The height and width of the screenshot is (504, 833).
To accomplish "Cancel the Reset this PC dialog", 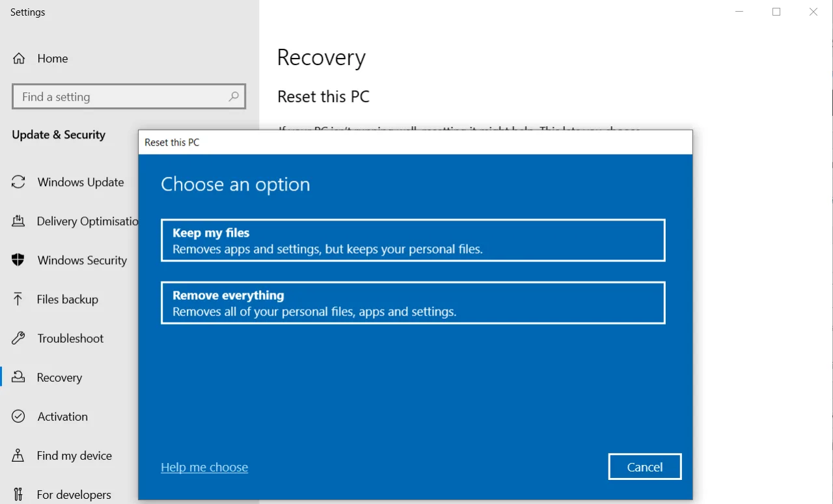I will pyautogui.click(x=644, y=466).
